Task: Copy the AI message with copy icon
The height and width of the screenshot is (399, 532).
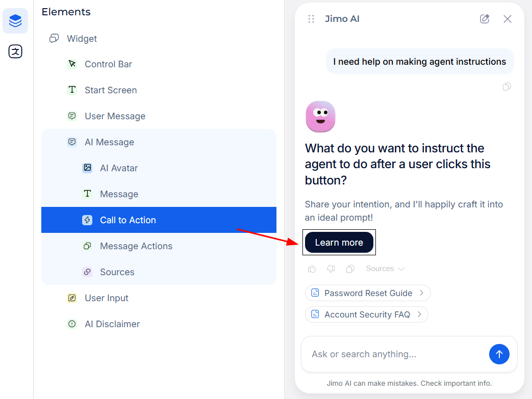Action: point(350,269)
